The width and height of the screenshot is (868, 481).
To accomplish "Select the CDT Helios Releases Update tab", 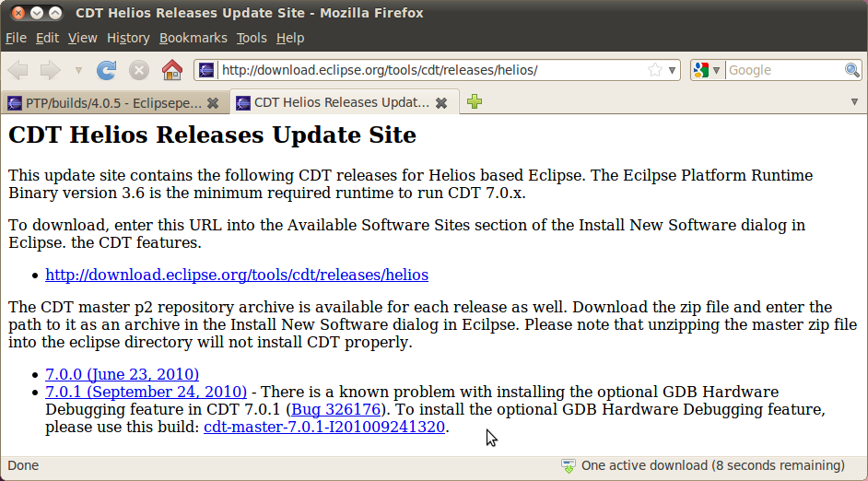I will click(343, 102).
